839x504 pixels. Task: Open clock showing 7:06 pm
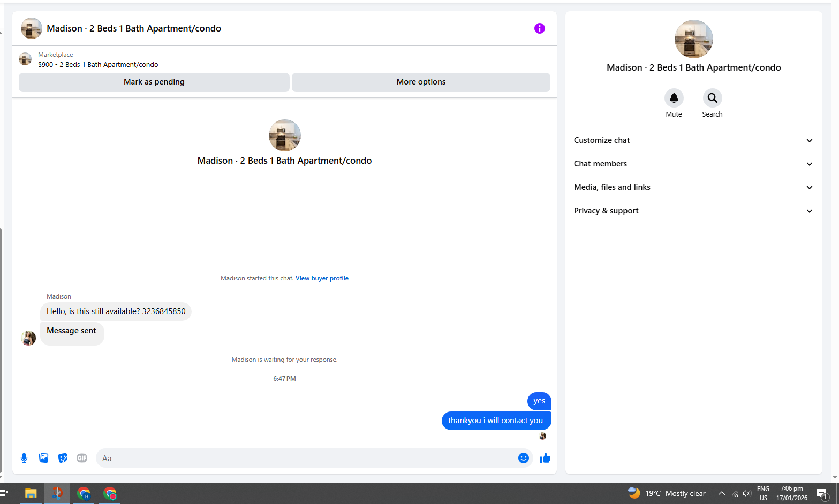[x=792, y=493]
